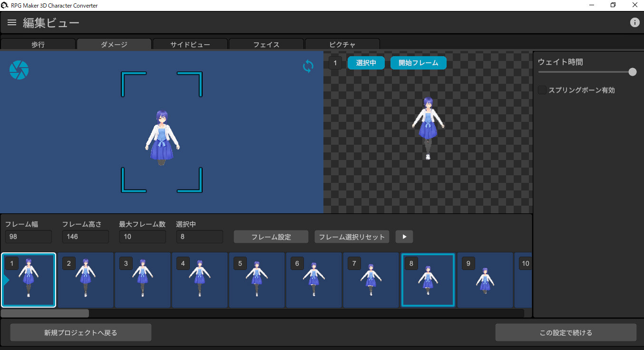
Task: Click inside the フレーム幅 input field
Action: 28,236
